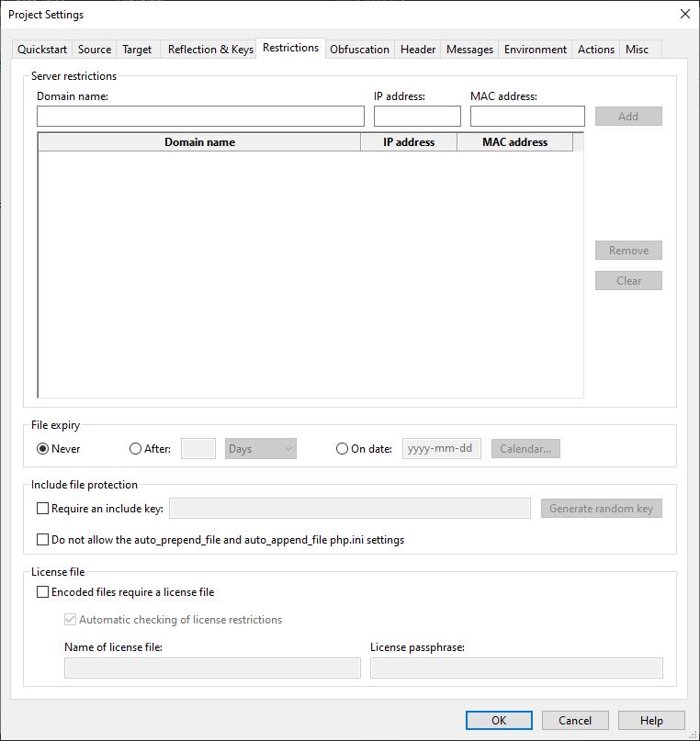Click the MAC address input field
Image resolution: width=700 pixels, height=741 pixels.
pos(527,117)
